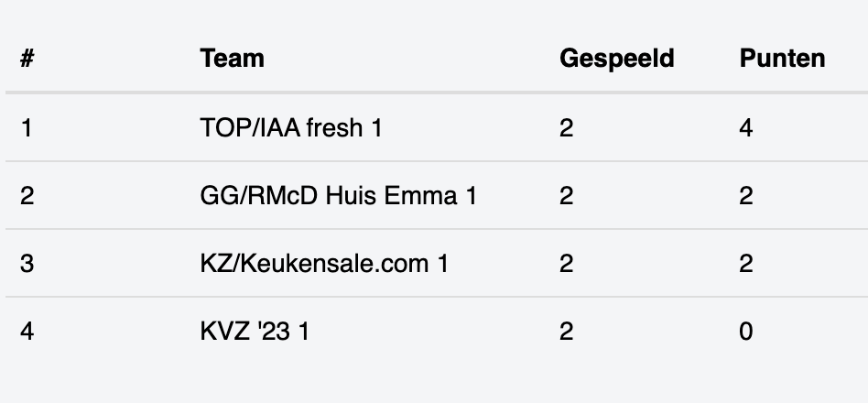The width and height of the screenshot is (868, 403).
Task: Click points value 4 for TOP/IAA fresh
Action: point(745,128)
